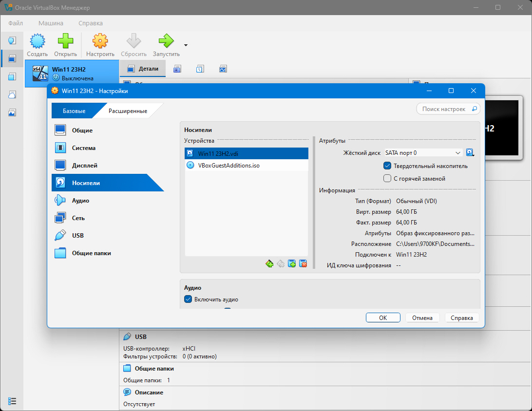Click the 64,00 ГБ value beside Факт. размер
532x411 pixels.
coord(406,223)
